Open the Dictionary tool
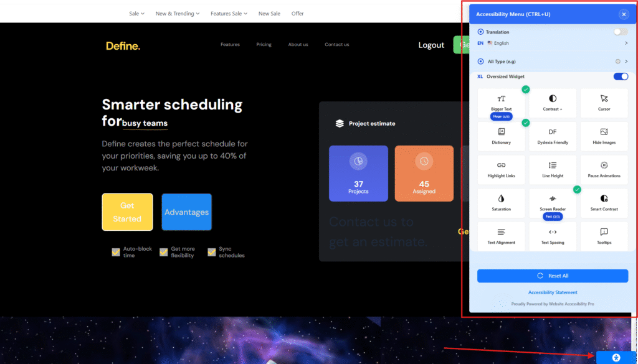The width and height of the screenshot is (638, 364). 501,136
